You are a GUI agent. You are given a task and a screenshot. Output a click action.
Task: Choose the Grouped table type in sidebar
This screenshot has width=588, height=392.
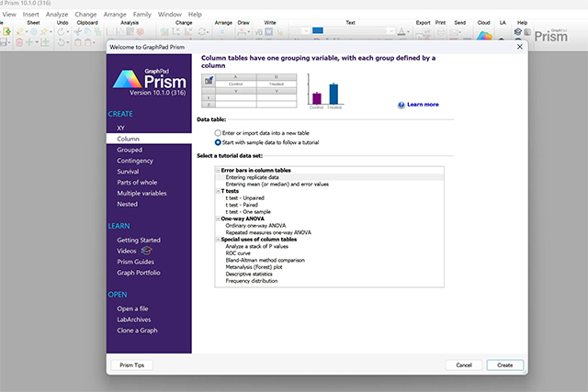point(130,150)
